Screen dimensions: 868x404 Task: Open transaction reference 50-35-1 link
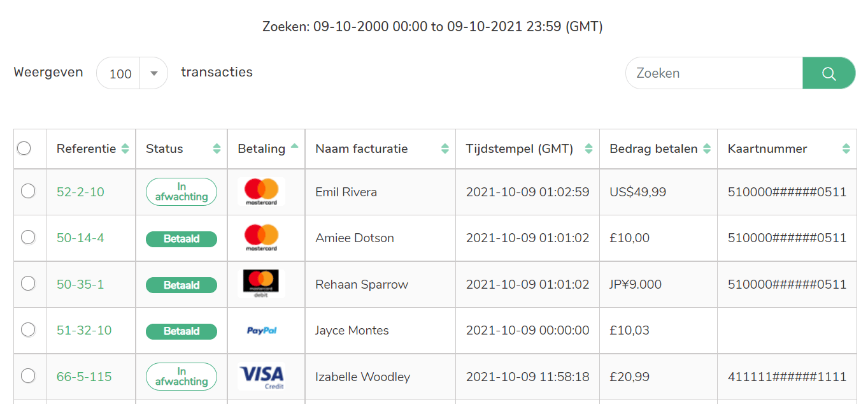pos(80,284)
